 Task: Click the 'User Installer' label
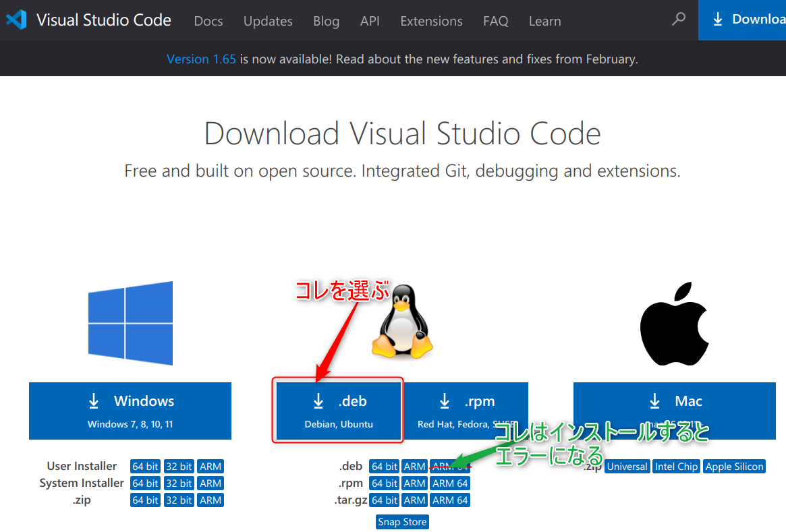click(x=82, y=467)
